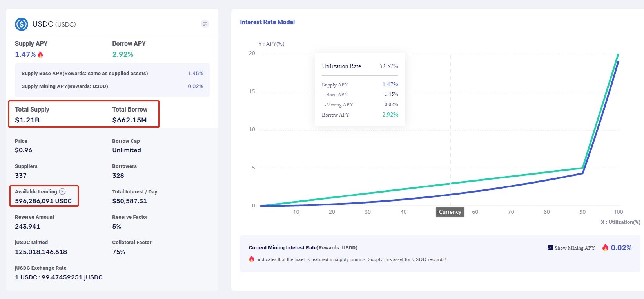Click the Supply Mining APY row value 0.02%
Viewport: 644px width, 299px height.
pos(195,86)
